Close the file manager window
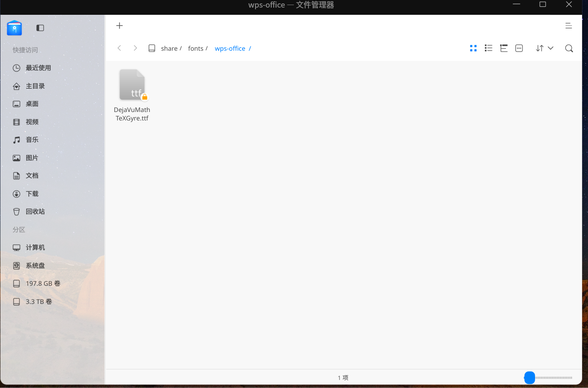Viewport: 588px width, 388px height. point(569,4)
